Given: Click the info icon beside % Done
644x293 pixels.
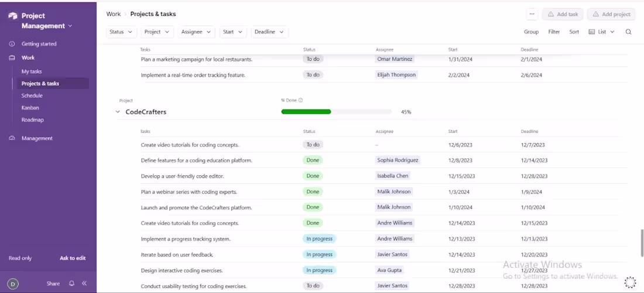Looking at the screenshot, I should 301,100.
